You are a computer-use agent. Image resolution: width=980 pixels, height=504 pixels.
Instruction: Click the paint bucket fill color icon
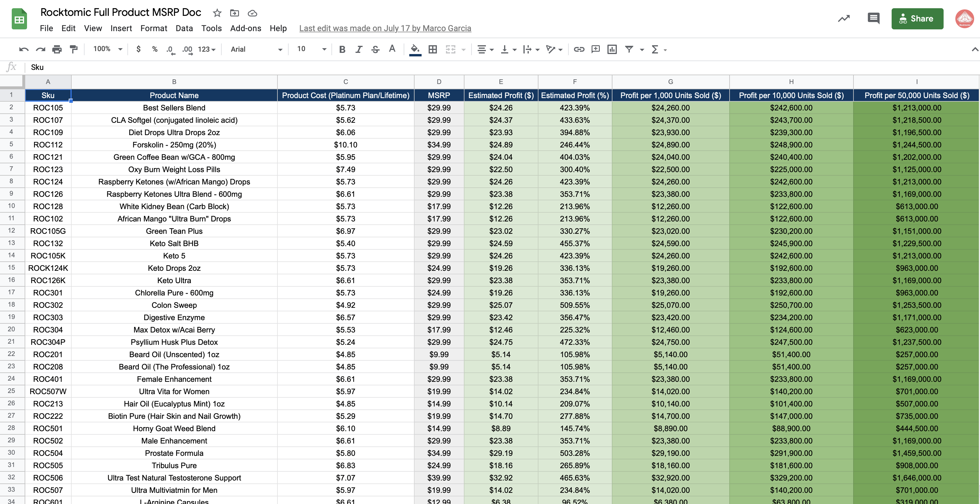pyautogui.click(x=415, y=49)
